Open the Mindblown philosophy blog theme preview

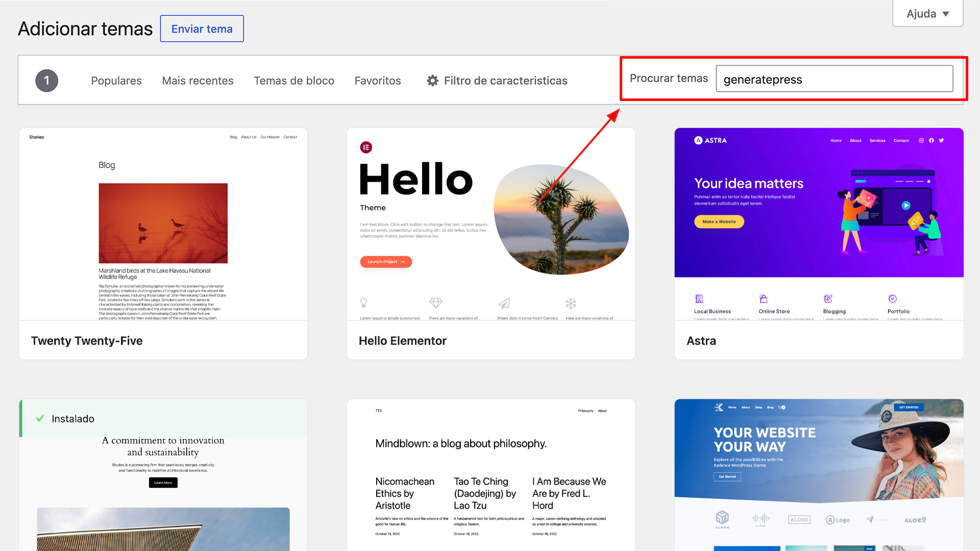(491, 475)
